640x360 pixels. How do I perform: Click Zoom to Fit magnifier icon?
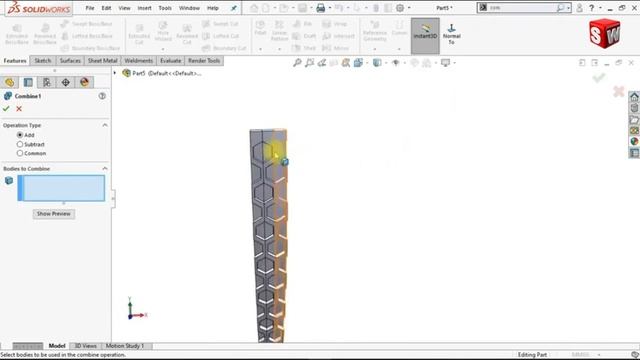coord(297,62)
